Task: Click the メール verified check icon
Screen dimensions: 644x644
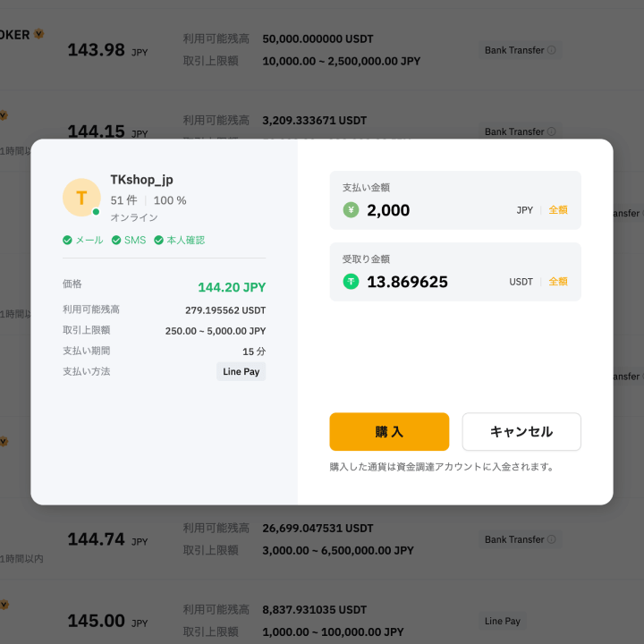Action: point(67,240)
